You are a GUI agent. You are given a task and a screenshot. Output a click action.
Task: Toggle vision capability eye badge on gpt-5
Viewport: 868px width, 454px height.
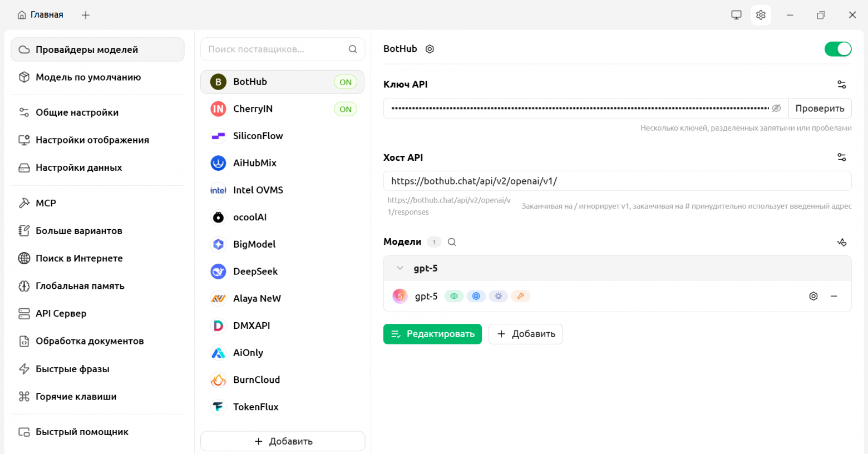tap(453, 296)
